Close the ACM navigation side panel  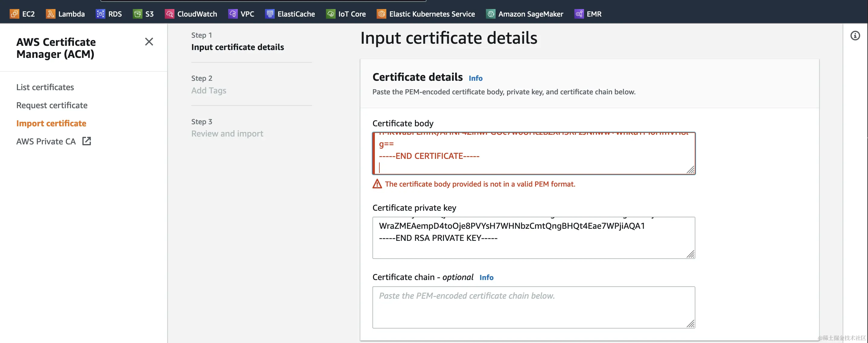[x=149, y=42]
